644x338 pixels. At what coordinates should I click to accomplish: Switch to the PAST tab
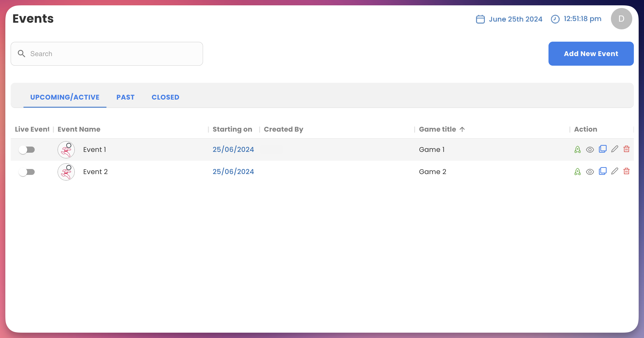(125, 97)
